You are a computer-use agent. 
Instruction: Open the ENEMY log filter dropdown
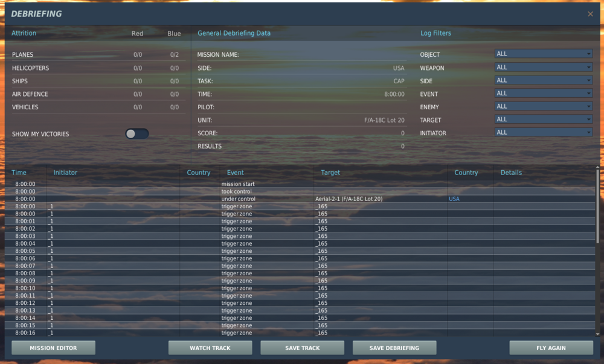pyautogui.click(x=543, y=107)
